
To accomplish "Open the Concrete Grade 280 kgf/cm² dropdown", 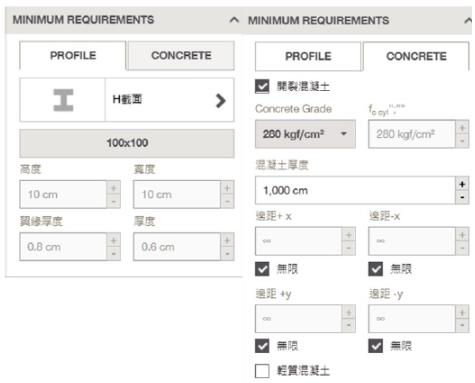I will coord(305,134).
